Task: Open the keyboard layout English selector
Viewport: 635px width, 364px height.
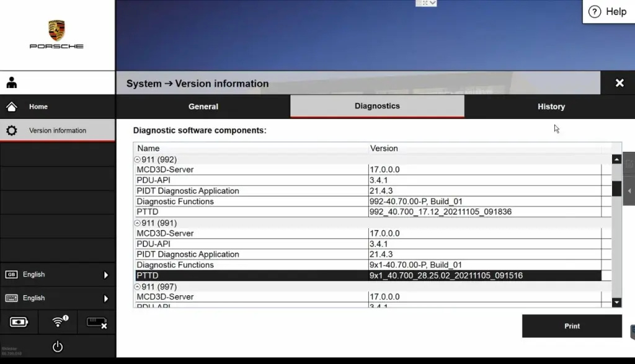Action: click(57, 298)
